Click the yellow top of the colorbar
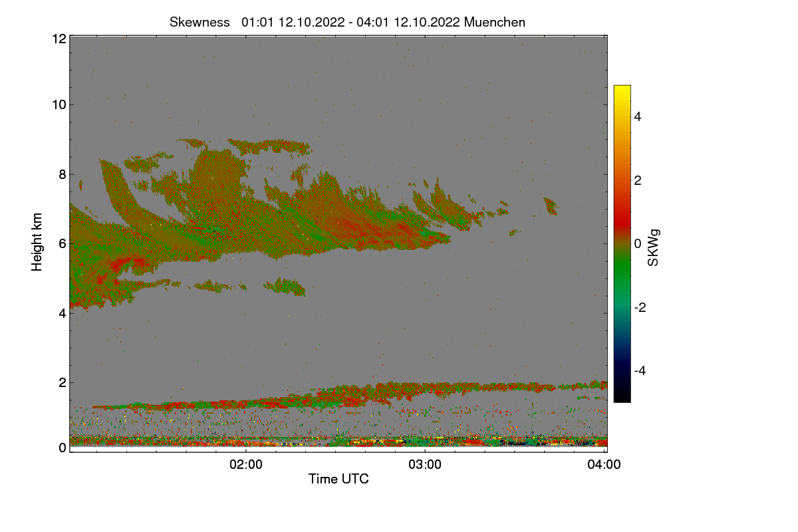The width and height of the screenshot is (798, 532). pos(622,93)
